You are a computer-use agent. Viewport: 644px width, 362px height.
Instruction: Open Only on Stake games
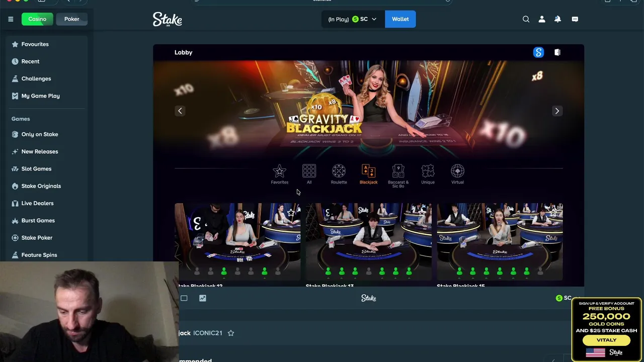click(x=46, y=134)
